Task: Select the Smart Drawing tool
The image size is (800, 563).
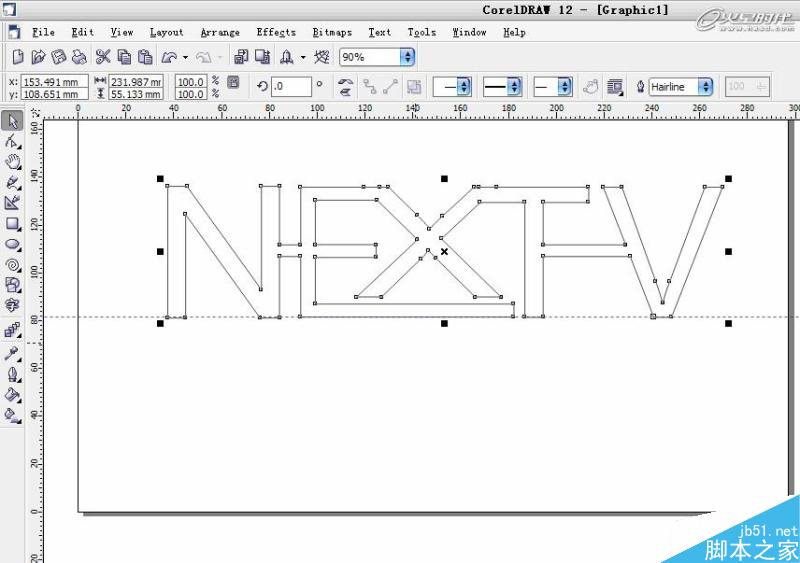Action: 12,203
